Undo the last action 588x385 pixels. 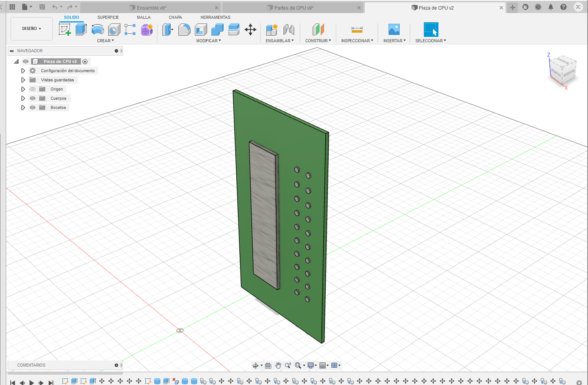click(x=55, y=7)
